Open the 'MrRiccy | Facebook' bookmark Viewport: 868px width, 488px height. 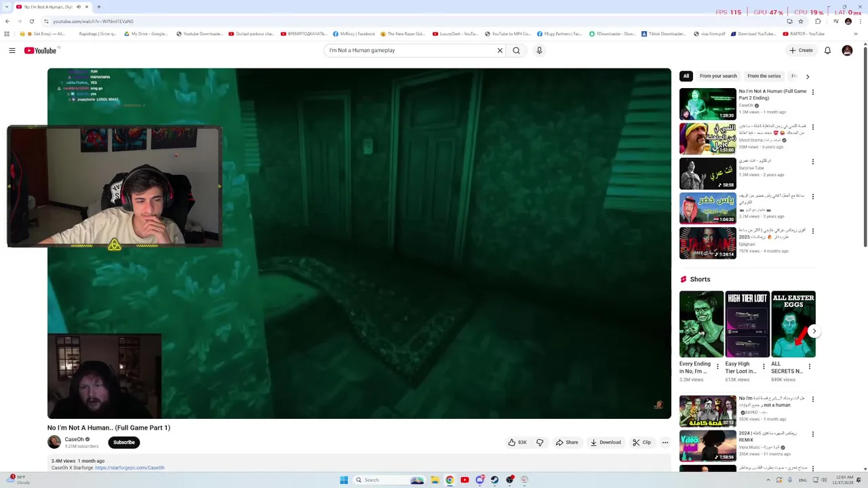(x=353, y=34)
